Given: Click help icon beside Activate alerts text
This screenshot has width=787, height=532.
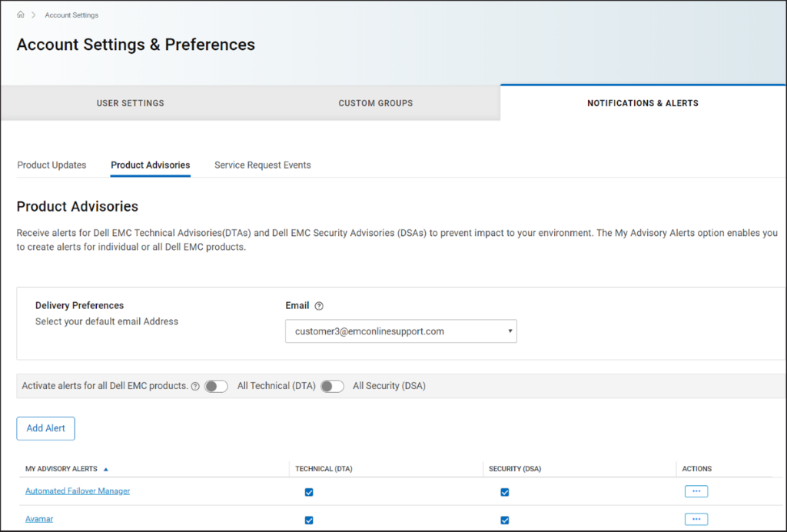Looking at the screenshot, I should (x=195, y=386).
